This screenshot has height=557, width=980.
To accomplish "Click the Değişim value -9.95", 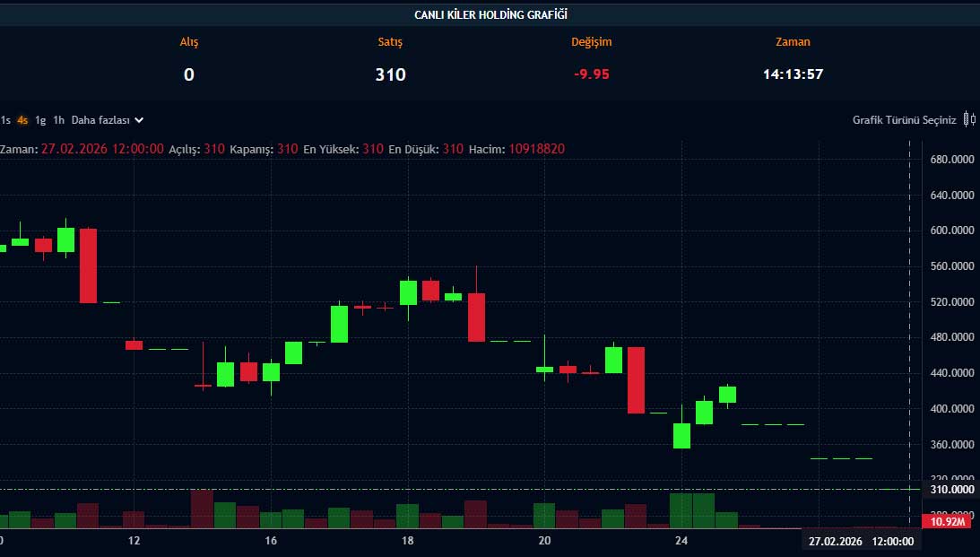I will (591, 74).
